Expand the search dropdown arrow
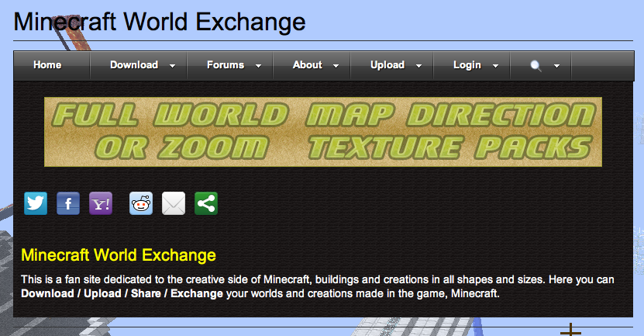This screenshot has height=336, width=644. tap(557, 66)
